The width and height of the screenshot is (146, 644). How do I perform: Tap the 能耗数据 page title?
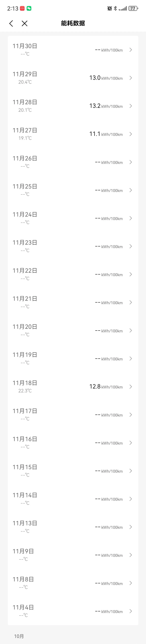(x=73, y=23)
